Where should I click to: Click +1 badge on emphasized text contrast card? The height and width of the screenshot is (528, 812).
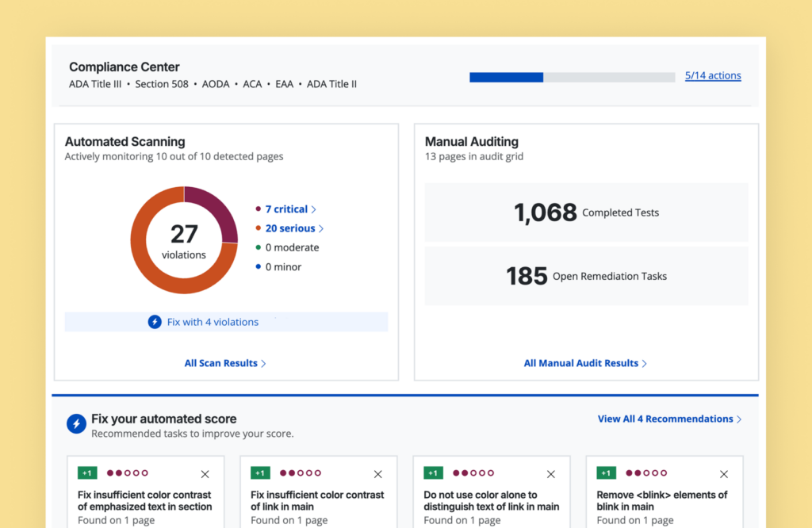pos(87,473)
